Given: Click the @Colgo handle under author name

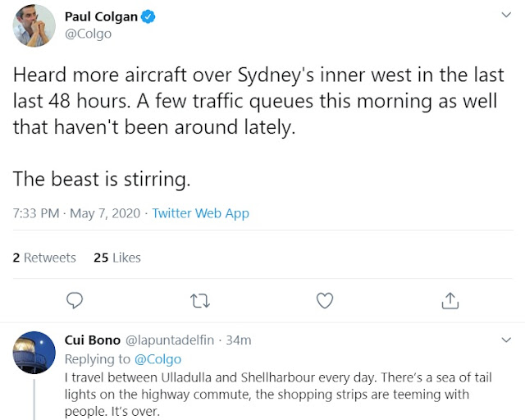Looking at the screenshot, I should (x=88, y=34).
